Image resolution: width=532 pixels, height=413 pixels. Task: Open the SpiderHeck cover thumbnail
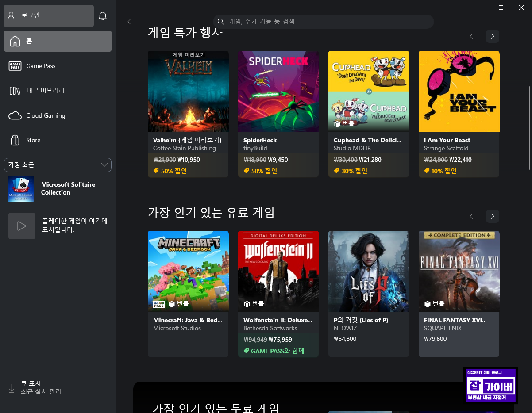pos(278,92)
